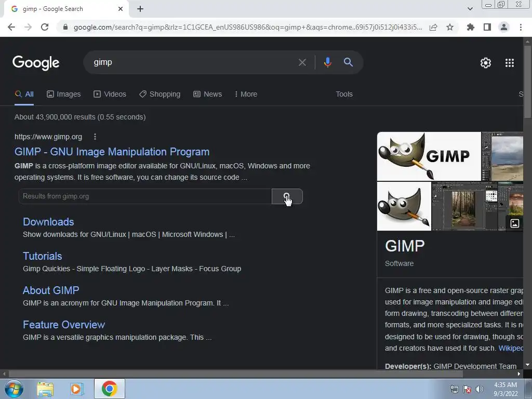Open the Chrome three-dot menu

coord(521,27)
